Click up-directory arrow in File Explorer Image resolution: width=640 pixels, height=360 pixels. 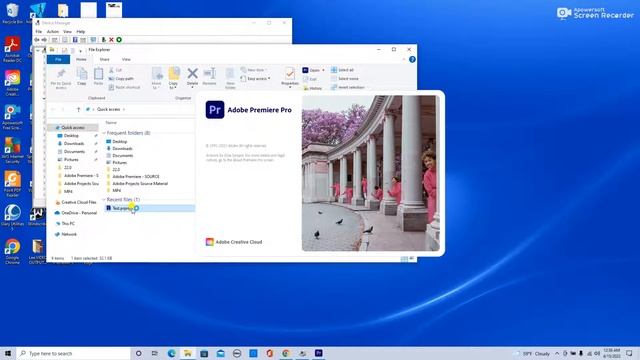tap(78, 109)
